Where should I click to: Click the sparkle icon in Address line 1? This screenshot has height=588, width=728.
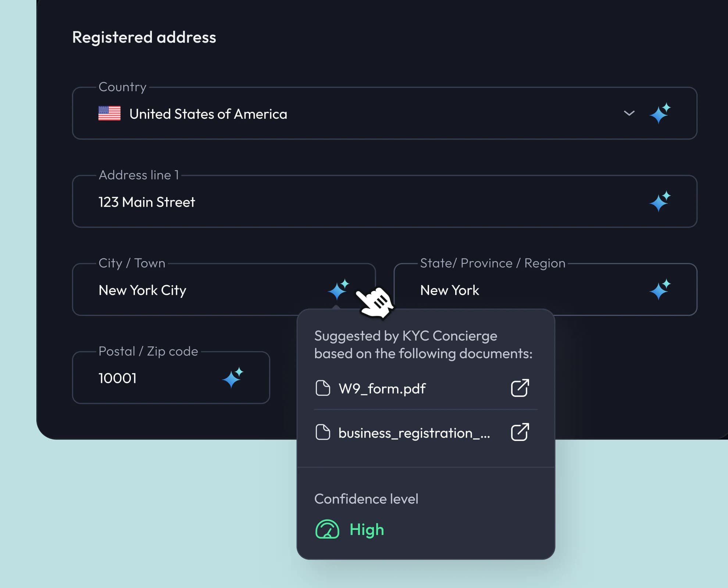[x=660, y=202]
